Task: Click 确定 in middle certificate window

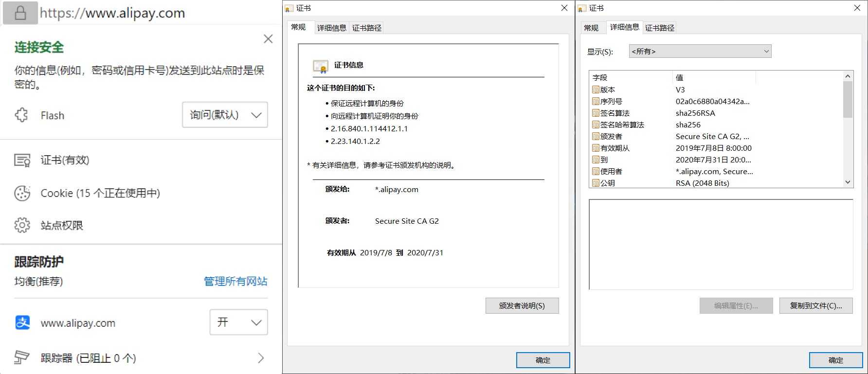Action: point(543,360)
